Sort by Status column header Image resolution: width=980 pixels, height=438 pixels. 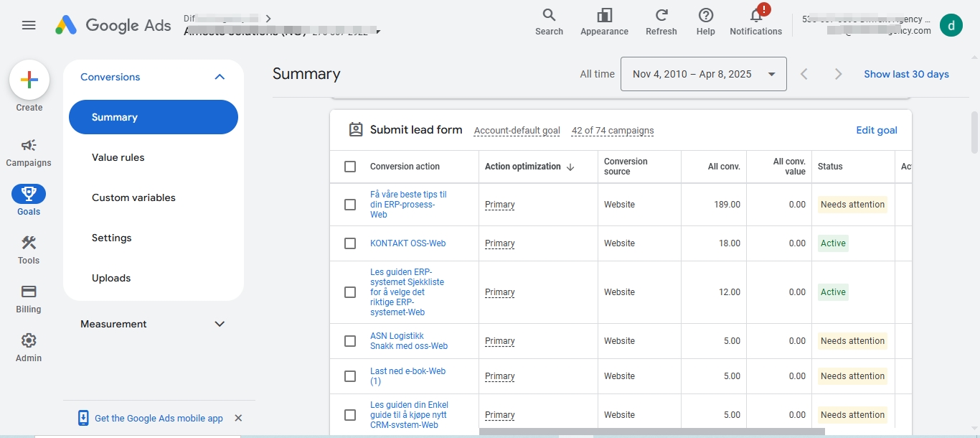pos(830,167)
